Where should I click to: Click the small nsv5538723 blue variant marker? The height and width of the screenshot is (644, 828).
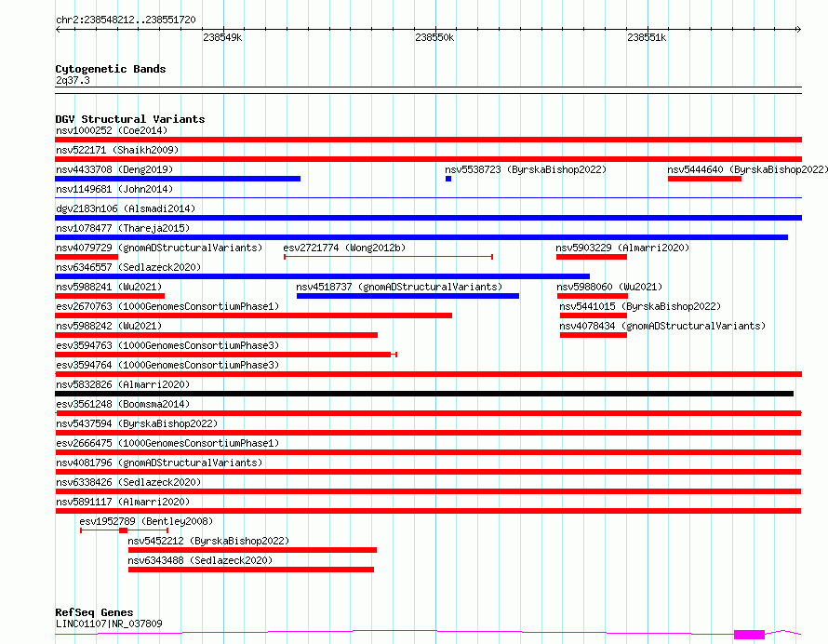click(x=448, y=179)
